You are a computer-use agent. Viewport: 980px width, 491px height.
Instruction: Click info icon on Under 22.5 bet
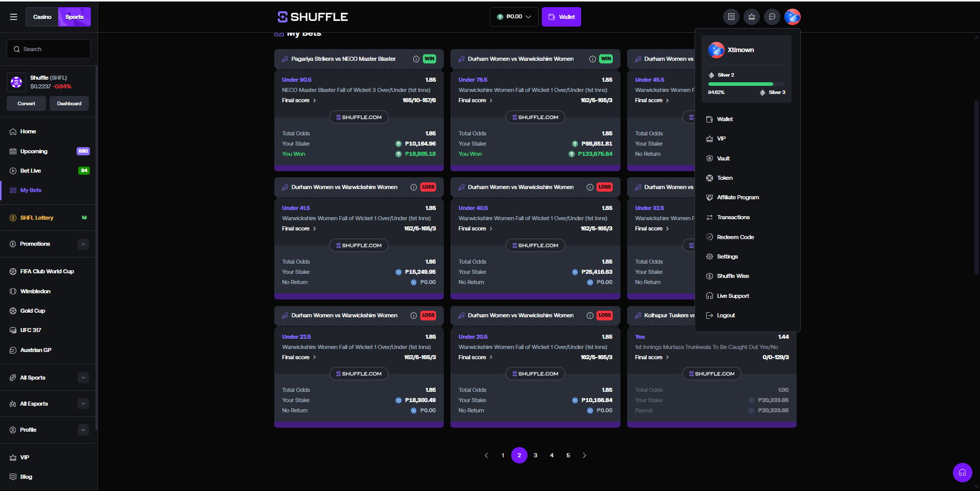[x=414, y=315]
